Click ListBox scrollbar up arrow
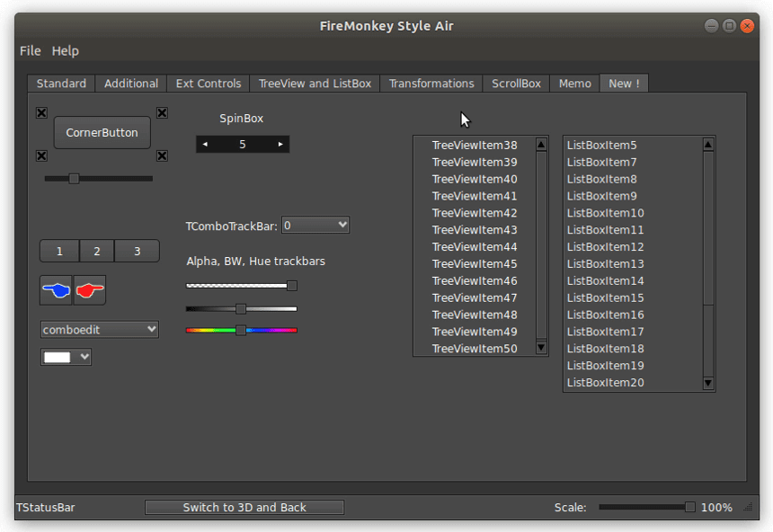Image resolution: width=773 pixels, height=532 pixels. (x=708, y=145)
